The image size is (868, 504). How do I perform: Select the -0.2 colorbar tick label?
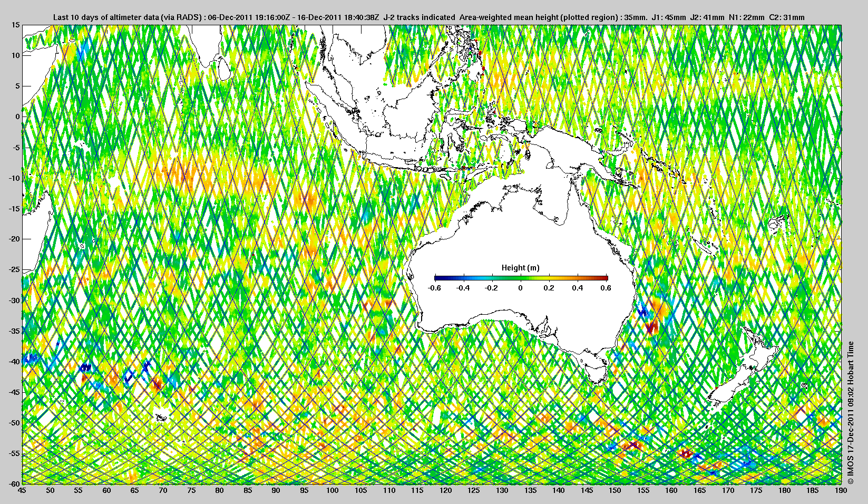(491, 288)
